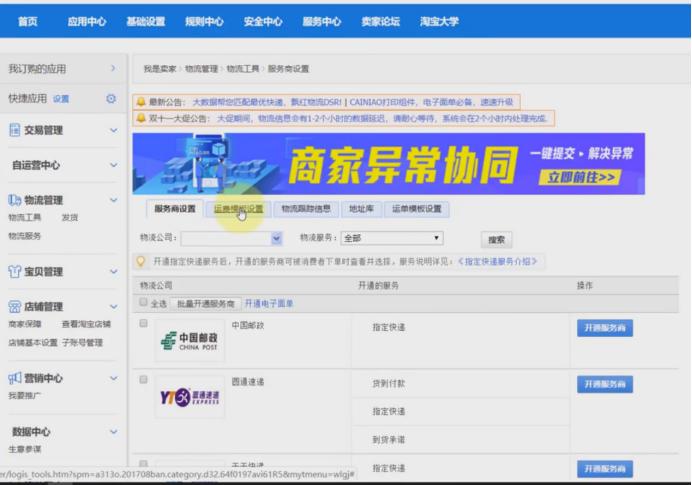Open 安全中心 in top navigation
This screenshot has width=692, height=485.
(x=263, y=21)
